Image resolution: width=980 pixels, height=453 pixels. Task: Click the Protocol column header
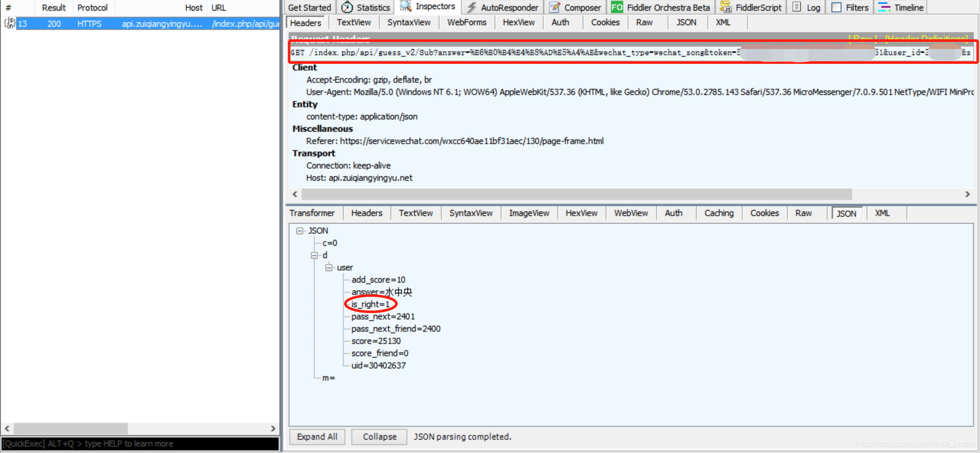(x=92, y=8)
